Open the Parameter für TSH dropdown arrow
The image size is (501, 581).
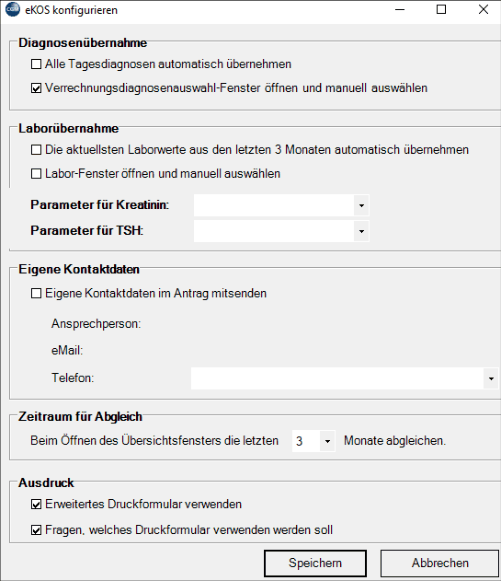pos(361,231)
